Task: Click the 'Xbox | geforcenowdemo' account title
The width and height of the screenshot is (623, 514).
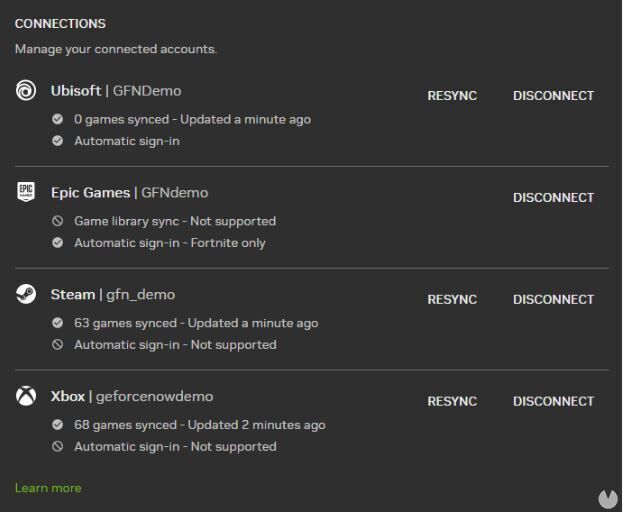Action: click(132, 396)
